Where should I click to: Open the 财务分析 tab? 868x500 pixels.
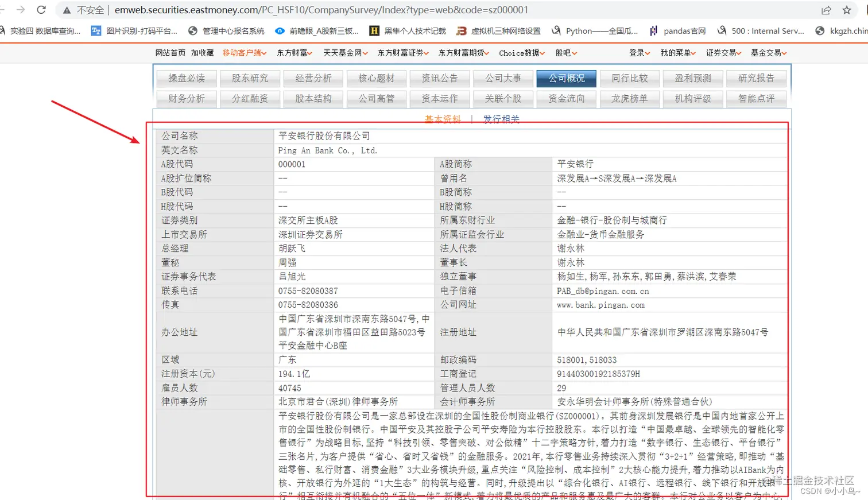point(187,99)
